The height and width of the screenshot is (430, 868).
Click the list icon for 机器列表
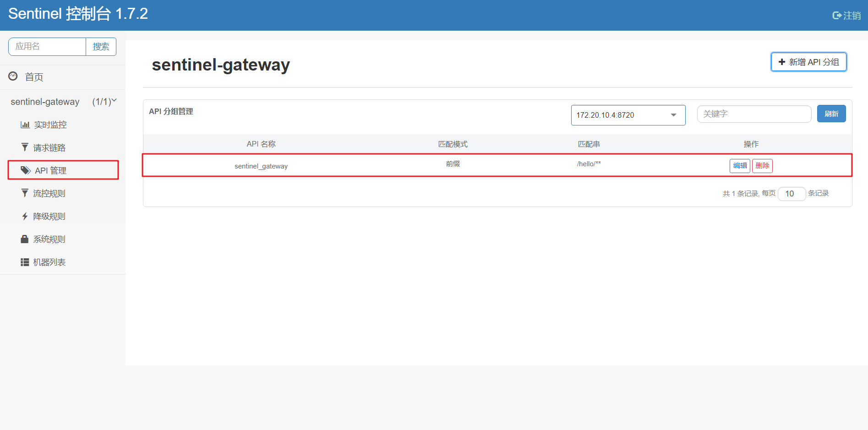(25, 262)
